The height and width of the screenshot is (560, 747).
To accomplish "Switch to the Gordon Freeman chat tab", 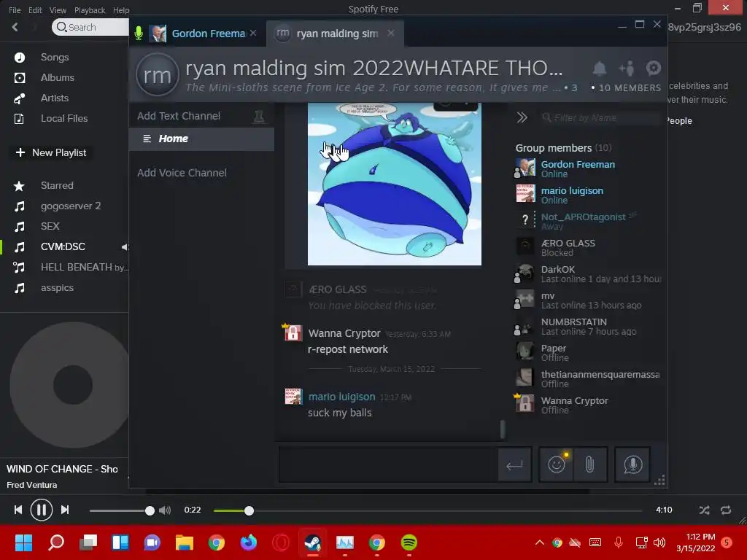I will (x=208, y=34).
